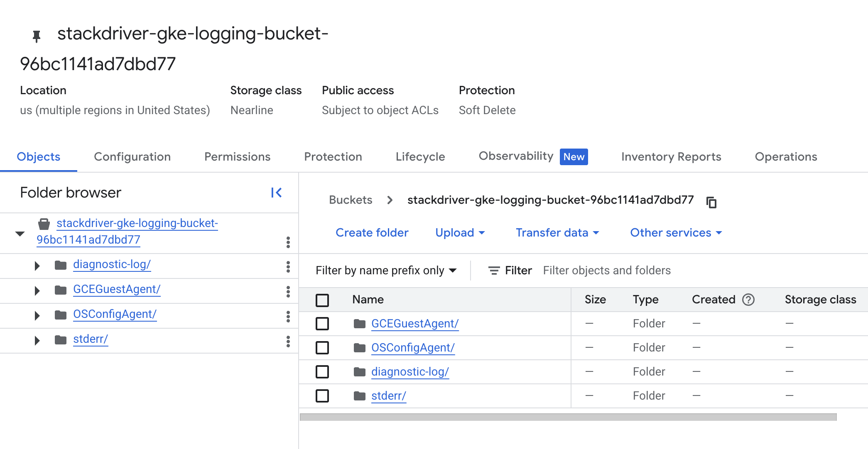The image size is (868, 449).
Task: Click the pin icon beside bucket title
Action: click(37, 37)
